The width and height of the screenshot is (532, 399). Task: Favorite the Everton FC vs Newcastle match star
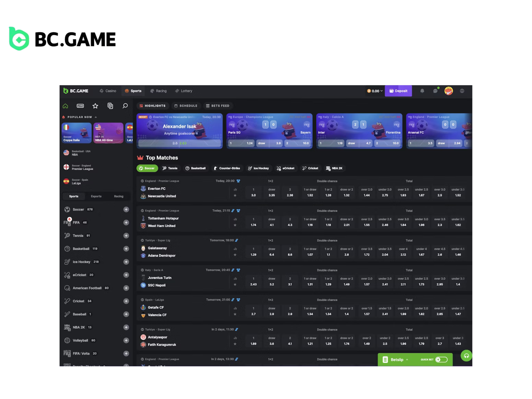(235, 195)
